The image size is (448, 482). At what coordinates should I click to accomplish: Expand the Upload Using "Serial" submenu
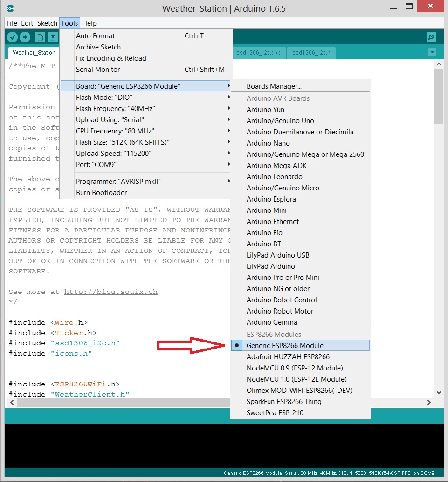(145, 120)
